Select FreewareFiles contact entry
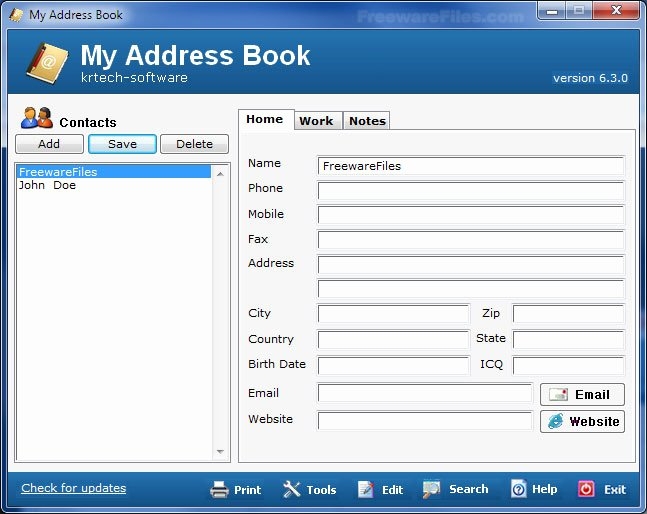 (58, 172)
